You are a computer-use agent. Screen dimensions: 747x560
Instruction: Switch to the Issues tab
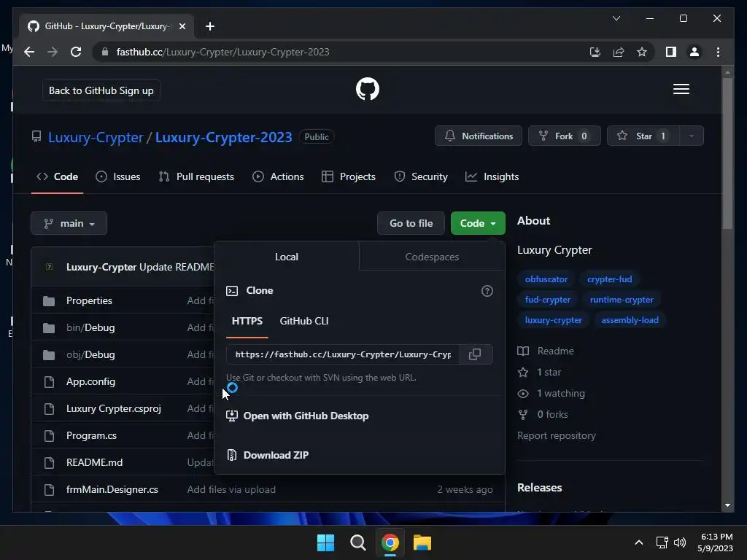[x=118, y=176]
